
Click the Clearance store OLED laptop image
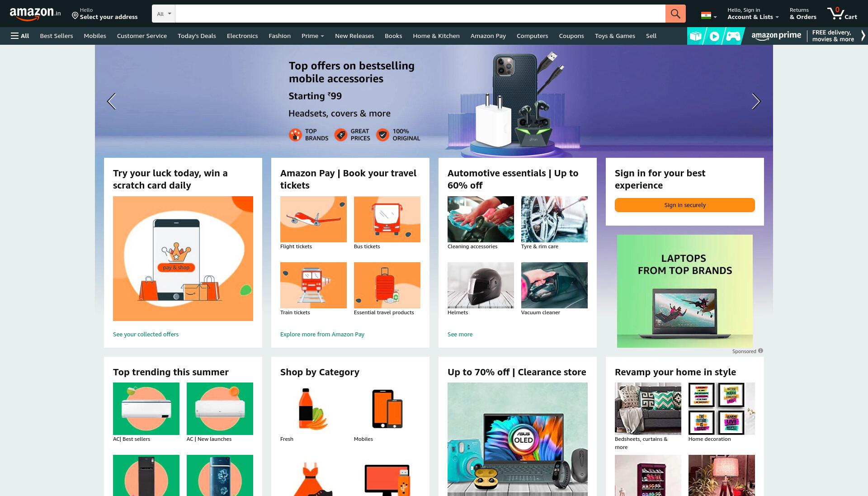518,439
